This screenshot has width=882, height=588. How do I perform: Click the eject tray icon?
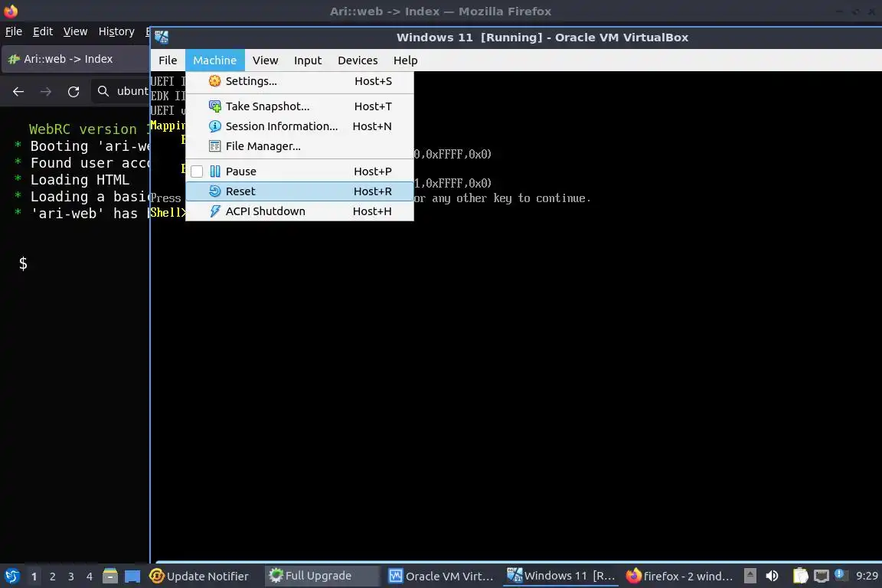[750, 576]
